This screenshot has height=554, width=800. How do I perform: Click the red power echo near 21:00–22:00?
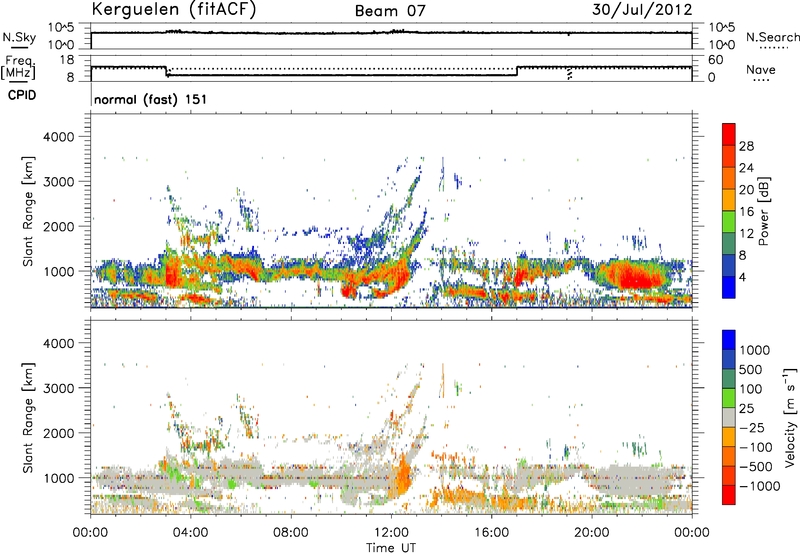pos(638,278)
